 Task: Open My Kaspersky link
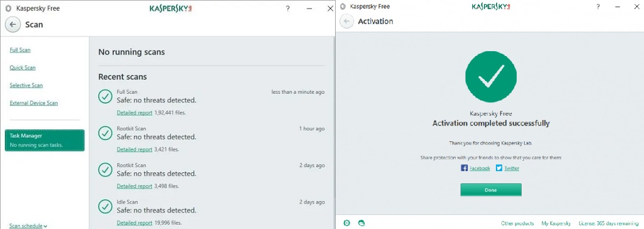556,224
